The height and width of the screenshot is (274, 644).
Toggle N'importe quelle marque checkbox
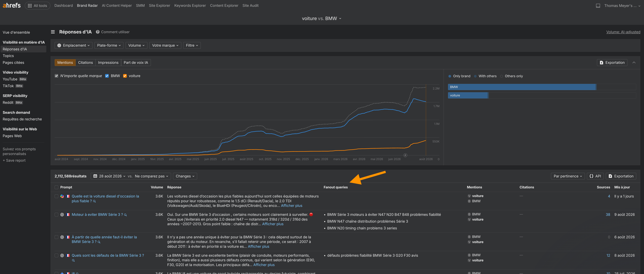(x=57, y=76)
